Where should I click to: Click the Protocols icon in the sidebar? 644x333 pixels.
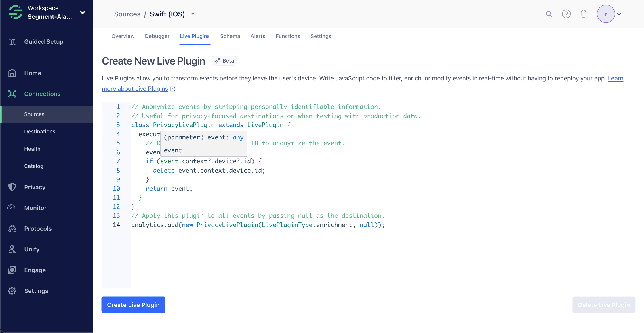[12, 228]
